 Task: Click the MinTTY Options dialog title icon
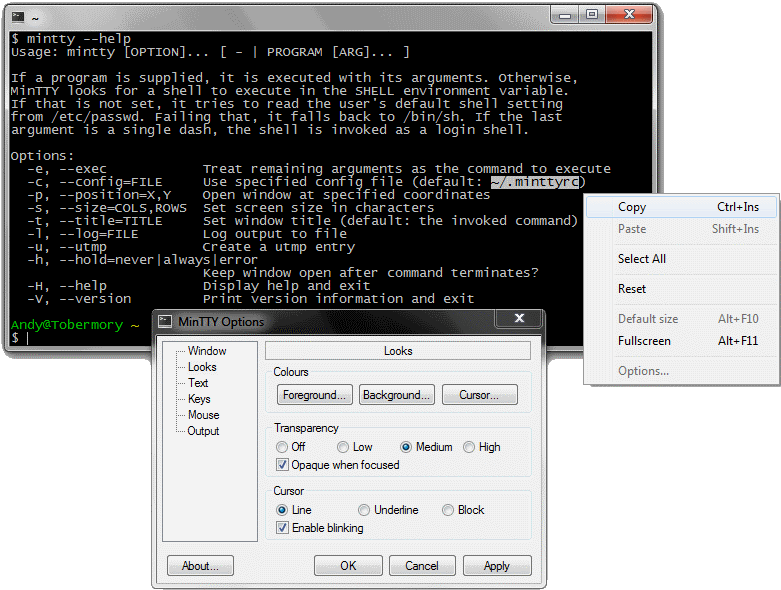tap(165, 322)
